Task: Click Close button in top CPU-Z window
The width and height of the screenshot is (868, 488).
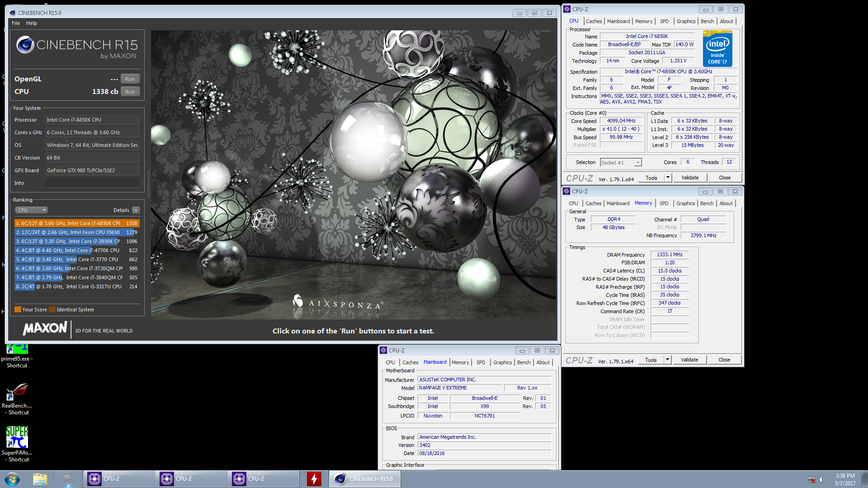Action: coord(725,178)
